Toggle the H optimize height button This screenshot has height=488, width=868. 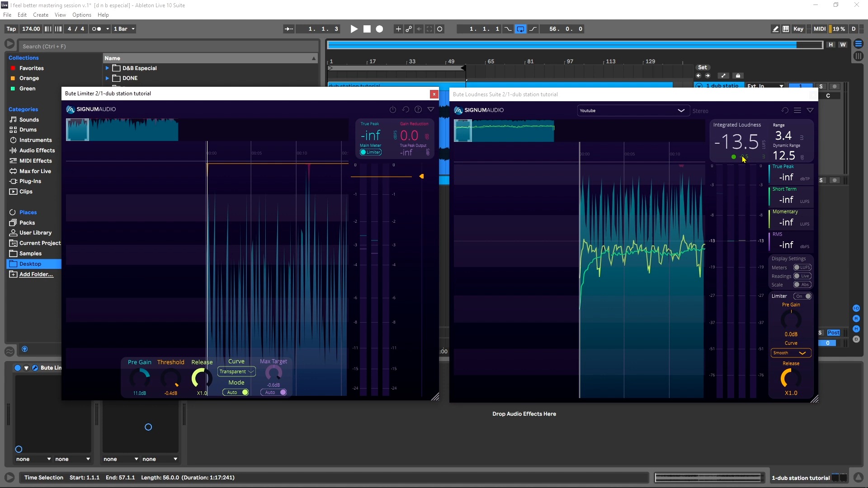coord(831,45)
